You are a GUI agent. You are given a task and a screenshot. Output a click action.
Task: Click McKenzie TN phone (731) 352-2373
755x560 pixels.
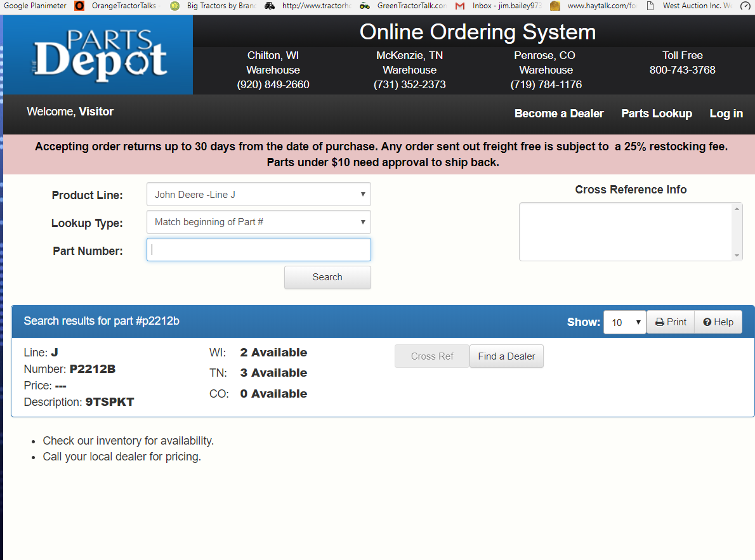[x=410, y=85]
